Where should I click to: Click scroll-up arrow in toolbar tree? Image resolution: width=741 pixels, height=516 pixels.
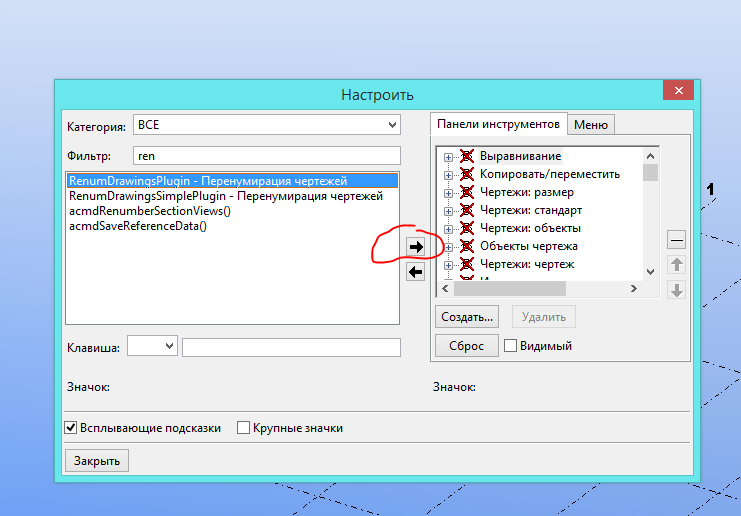point(650,156)
